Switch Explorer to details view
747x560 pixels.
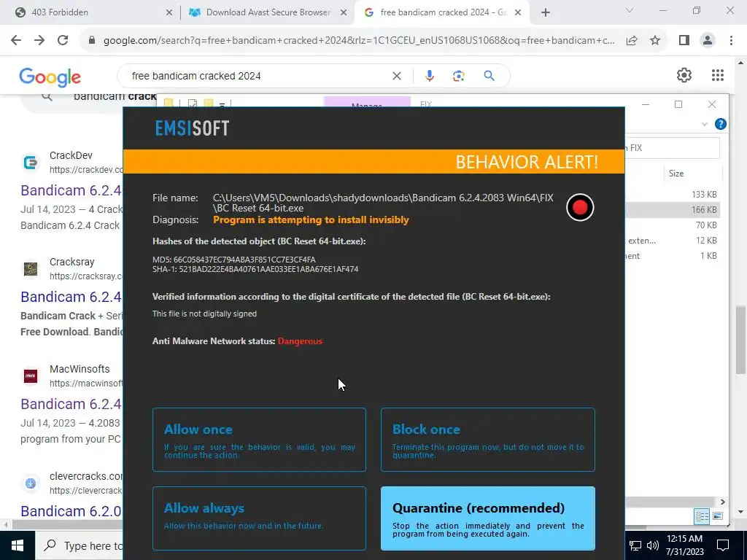[702, 516]
